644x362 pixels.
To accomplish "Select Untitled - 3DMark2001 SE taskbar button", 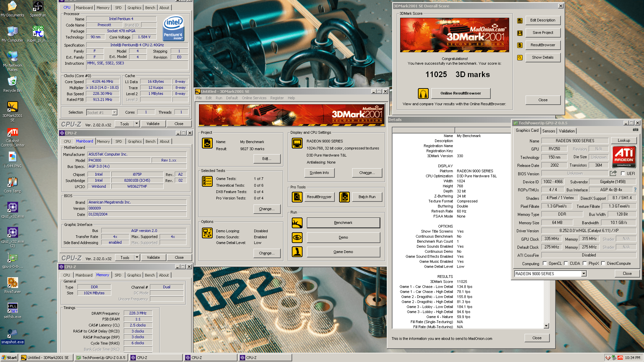I will point(47,358).
